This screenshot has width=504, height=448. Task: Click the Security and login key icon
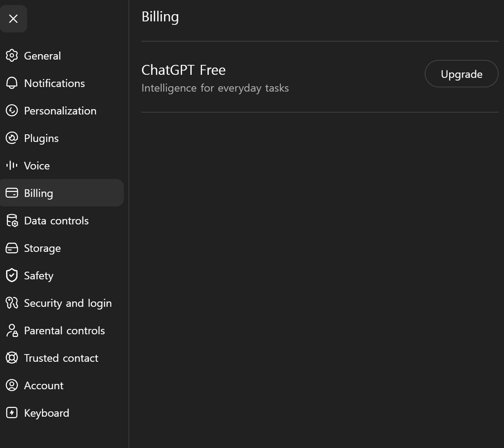[12, 303]
